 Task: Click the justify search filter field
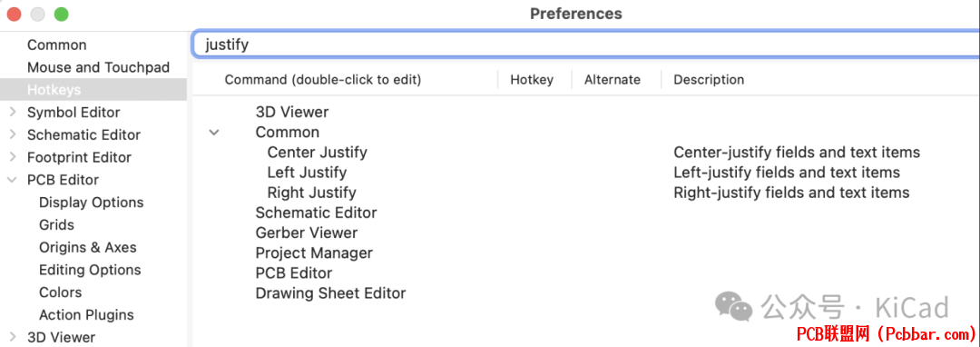(585, 45)
